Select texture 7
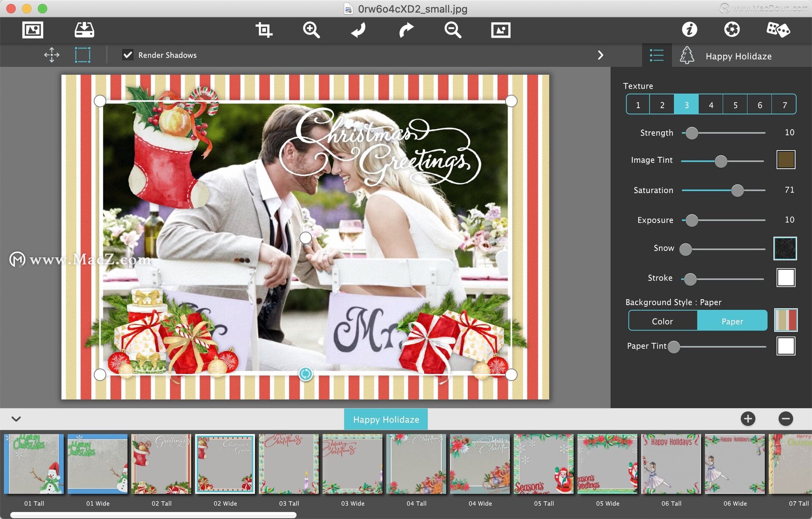 pyautogui.click(x=784, y=104)
